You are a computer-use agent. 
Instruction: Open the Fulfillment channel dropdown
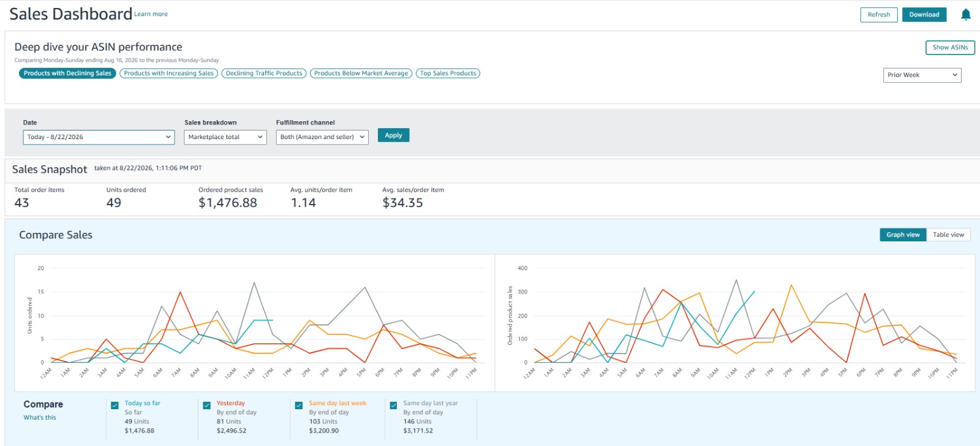point(322,137)
